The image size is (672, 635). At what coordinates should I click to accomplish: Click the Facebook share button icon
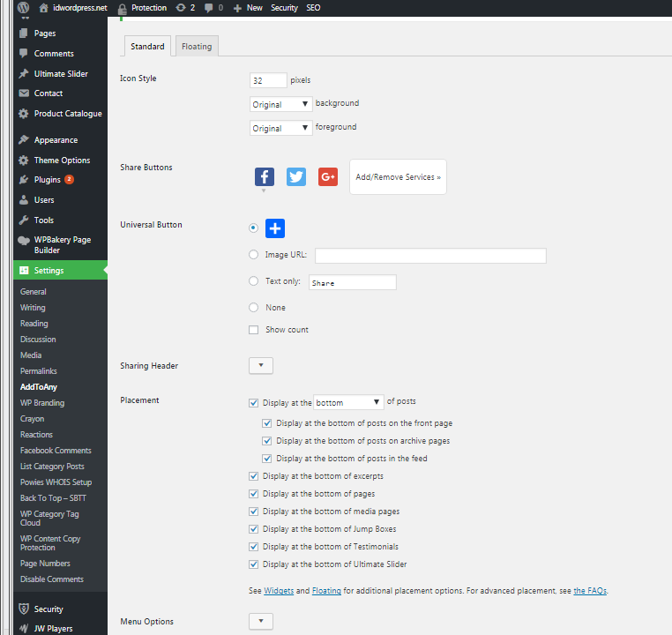pyautogui.click(x=265, y=176)
